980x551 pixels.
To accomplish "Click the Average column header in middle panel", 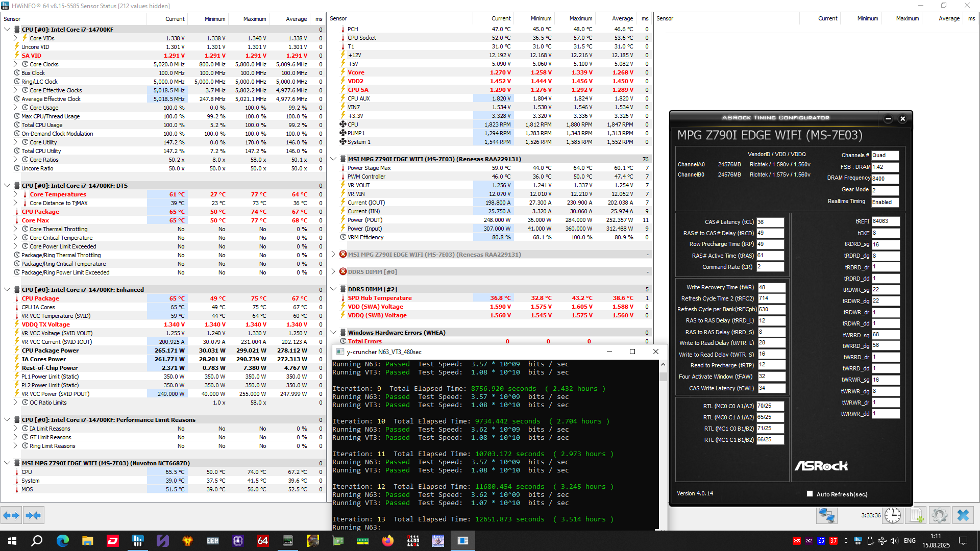I will coord(622,19).
